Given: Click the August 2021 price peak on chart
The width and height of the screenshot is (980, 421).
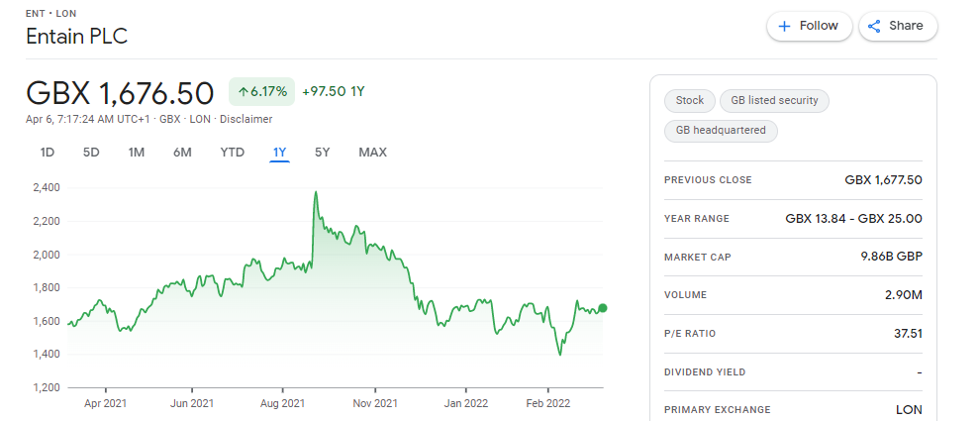Looking at the screenshot, I should pos(316,192).
